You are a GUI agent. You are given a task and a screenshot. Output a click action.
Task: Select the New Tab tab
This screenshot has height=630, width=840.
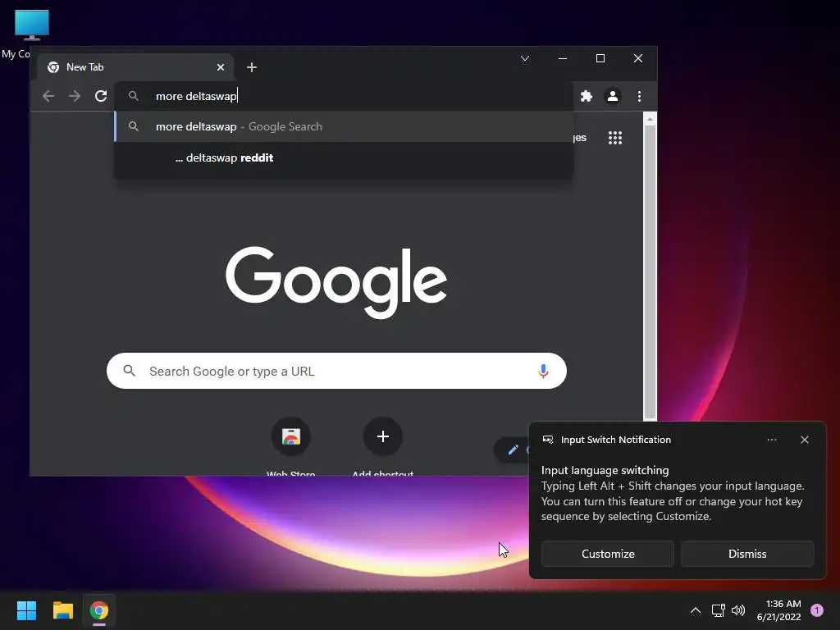(x=135, y=67)
